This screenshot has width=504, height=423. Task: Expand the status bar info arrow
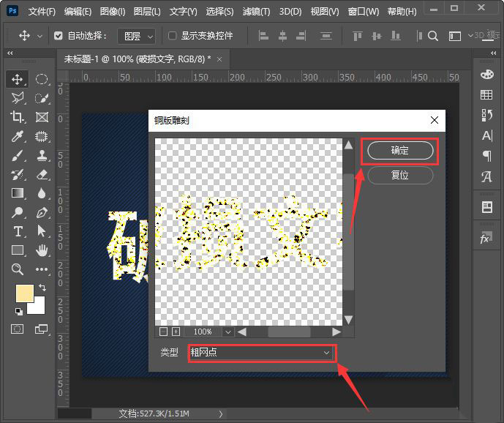(x=221, y=414)
